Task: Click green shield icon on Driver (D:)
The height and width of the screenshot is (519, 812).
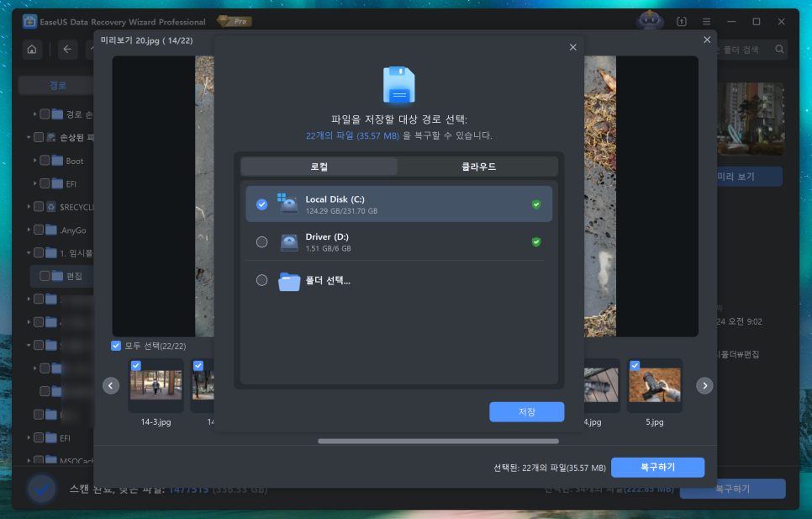Action: point(536,242)
